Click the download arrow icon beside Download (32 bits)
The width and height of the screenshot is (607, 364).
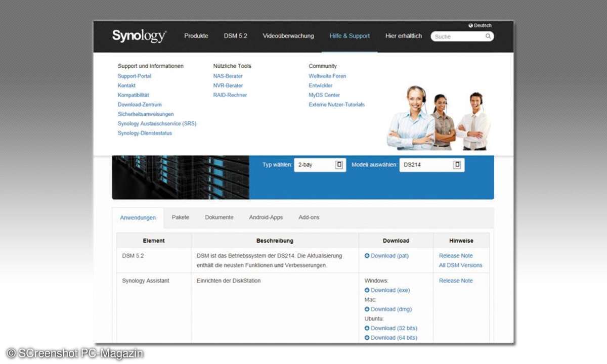tap(367, 328)
